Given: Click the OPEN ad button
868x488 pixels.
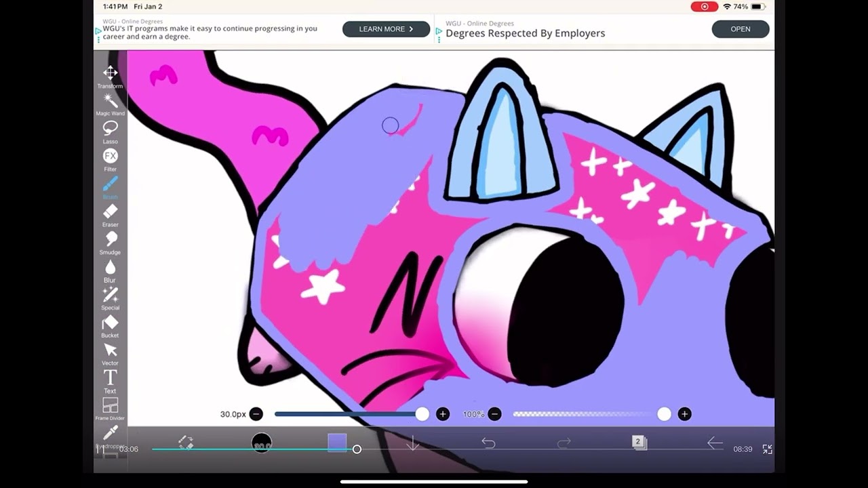Looking at the screenshot, I should [x=741, y=29].
